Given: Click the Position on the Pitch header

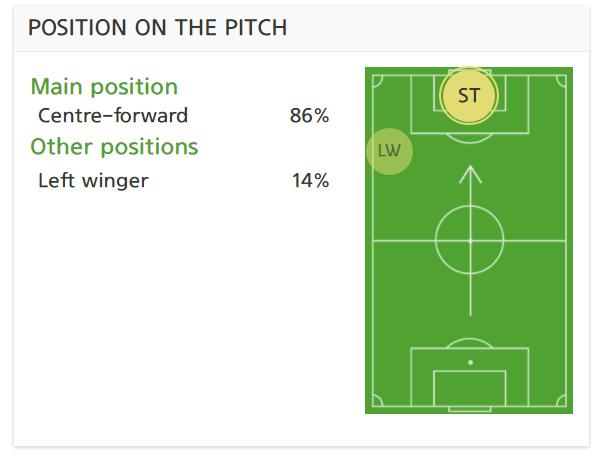Looking at the screenshot, I should point(158,27).
